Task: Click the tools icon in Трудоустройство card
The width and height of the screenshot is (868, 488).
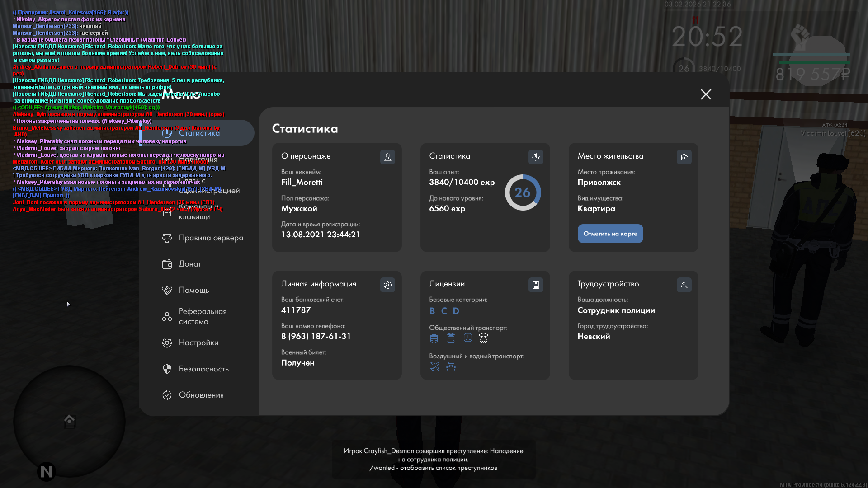Action: pyautogui.click(x=684, y=285)
